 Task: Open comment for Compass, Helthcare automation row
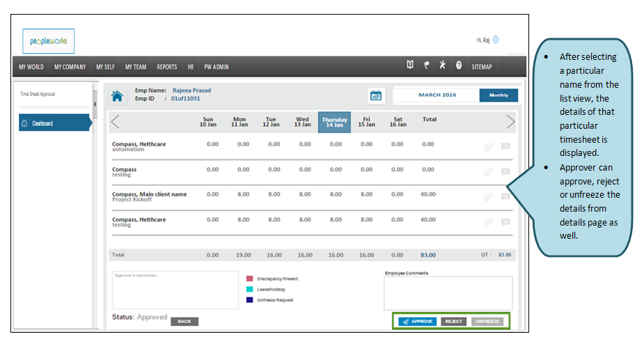point(505,146)
